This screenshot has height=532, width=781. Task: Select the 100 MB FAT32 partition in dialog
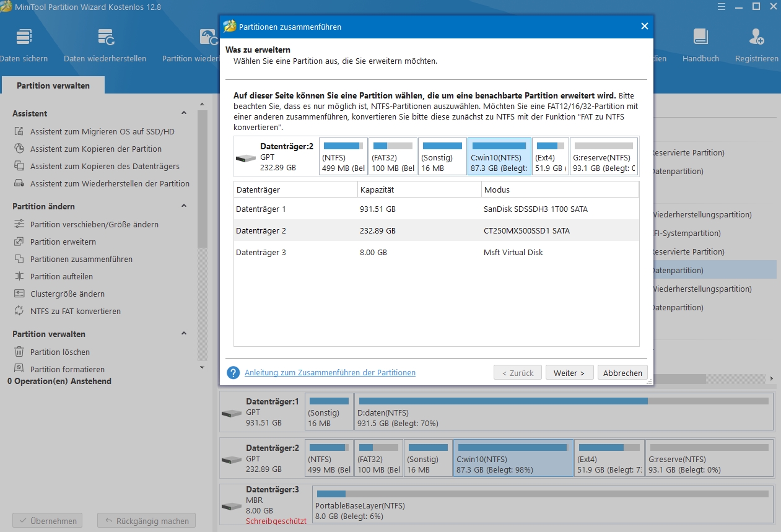point(393,157)
